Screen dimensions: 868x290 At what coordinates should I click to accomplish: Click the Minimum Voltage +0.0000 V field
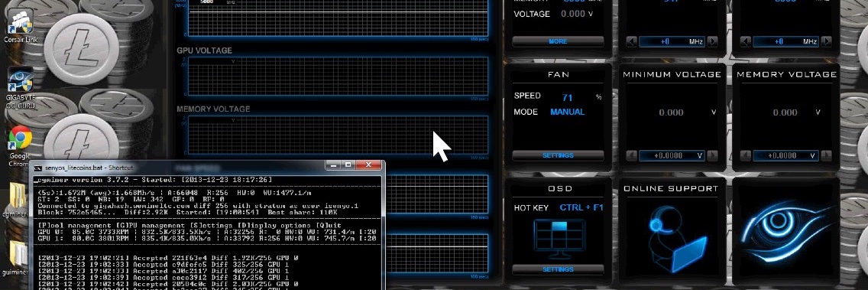tap(672, 156)
